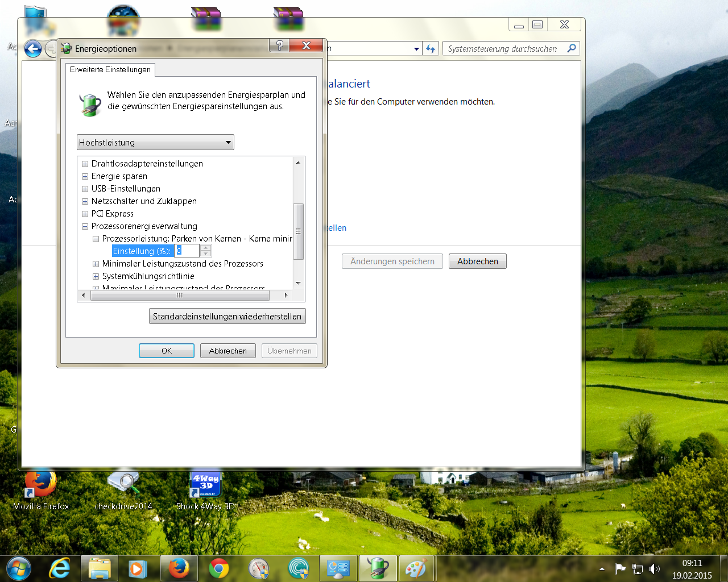Viewport: 728px width, 582px height.
Task: Click the Einstellung (%) value field
Action: pos(188,251)
